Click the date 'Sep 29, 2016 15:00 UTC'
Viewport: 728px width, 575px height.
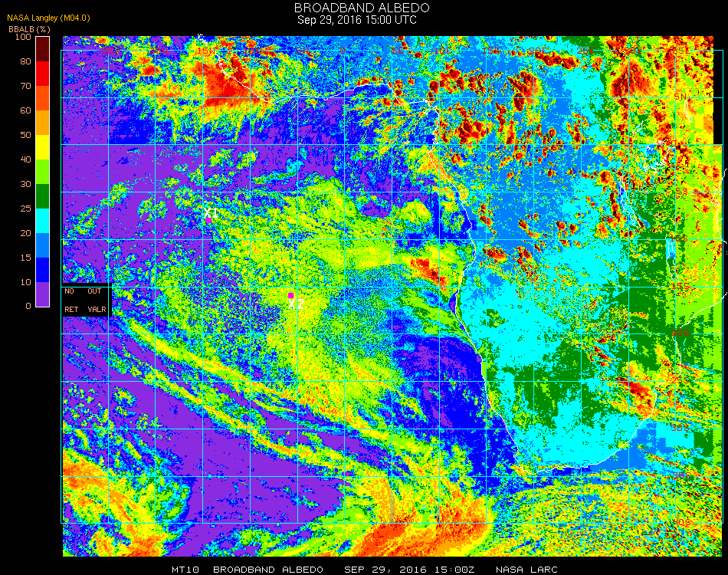pyautogui.click(x=356, y=20)
